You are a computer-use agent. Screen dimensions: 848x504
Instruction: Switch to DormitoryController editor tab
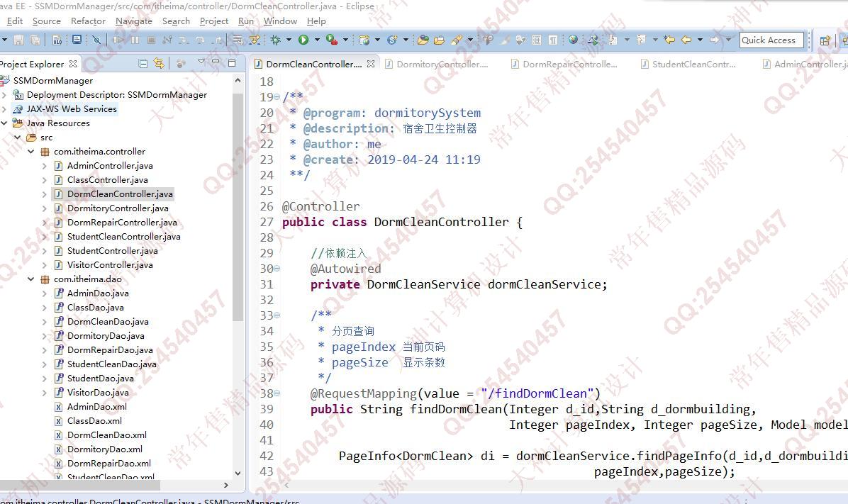pos(437,64)
